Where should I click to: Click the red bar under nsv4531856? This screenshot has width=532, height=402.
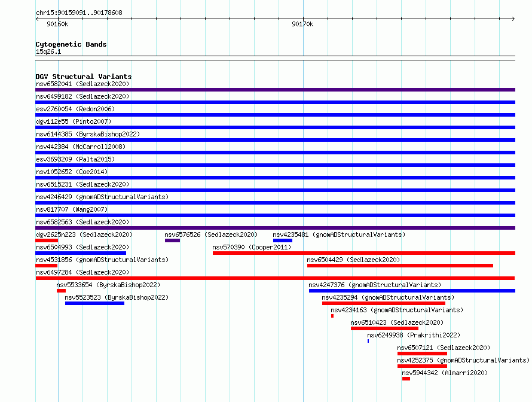point(47,266)
